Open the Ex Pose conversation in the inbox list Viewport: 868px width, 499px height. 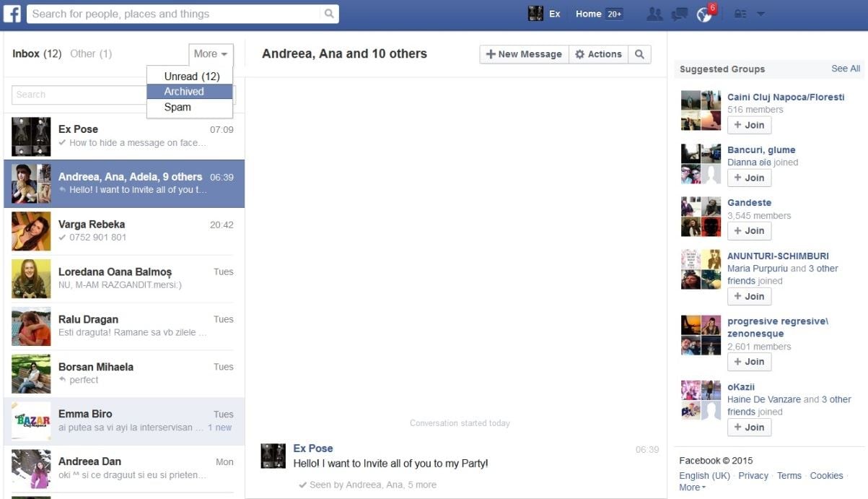(124, 136)
